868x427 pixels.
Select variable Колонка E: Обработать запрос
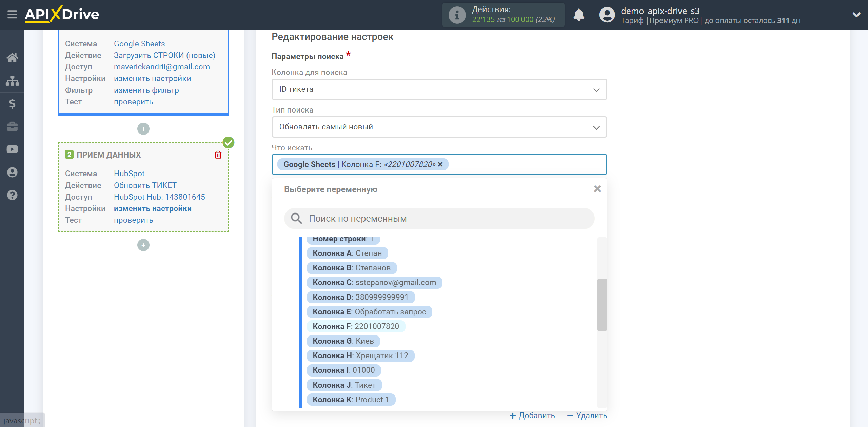(369, 312)
